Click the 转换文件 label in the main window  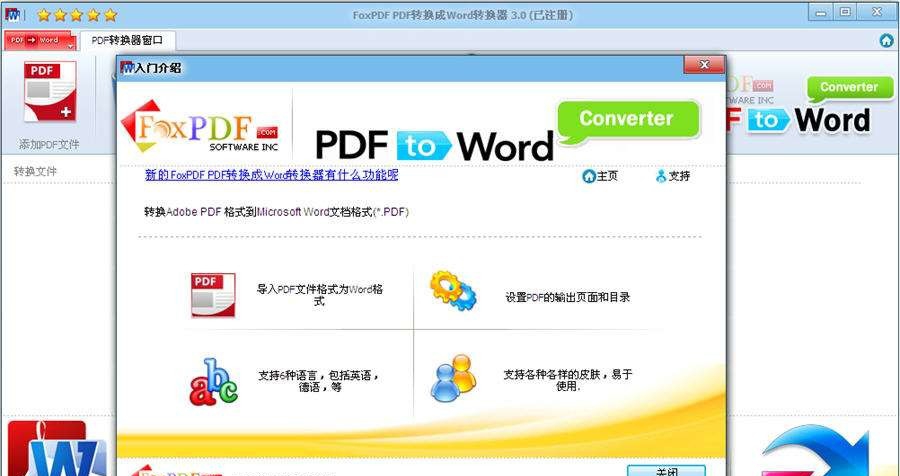coord(36,171)
